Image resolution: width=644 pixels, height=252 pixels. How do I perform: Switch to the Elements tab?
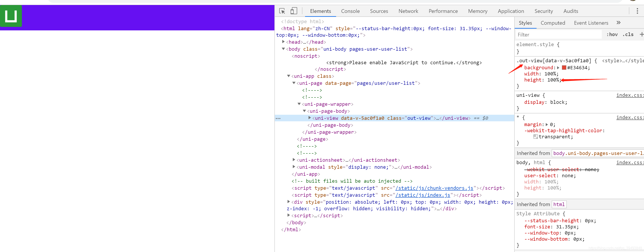pos(320,11)
